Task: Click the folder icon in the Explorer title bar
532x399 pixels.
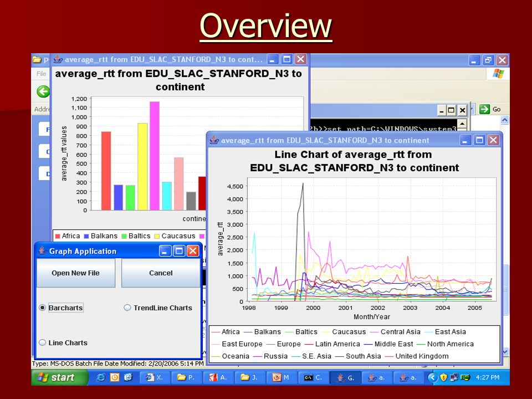Action: pos(37,60)
